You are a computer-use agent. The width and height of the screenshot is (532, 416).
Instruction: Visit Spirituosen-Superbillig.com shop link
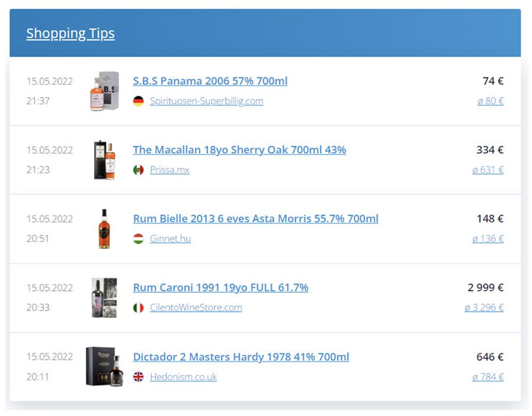[206, 101]
